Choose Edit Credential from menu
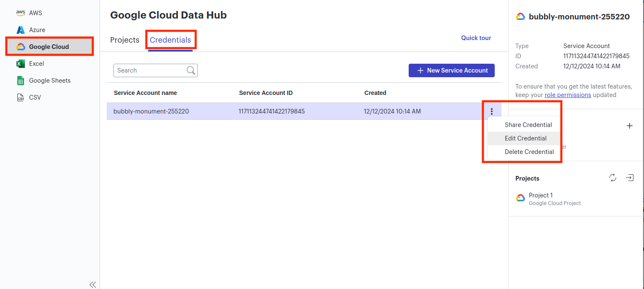 (x=524, y=138)
